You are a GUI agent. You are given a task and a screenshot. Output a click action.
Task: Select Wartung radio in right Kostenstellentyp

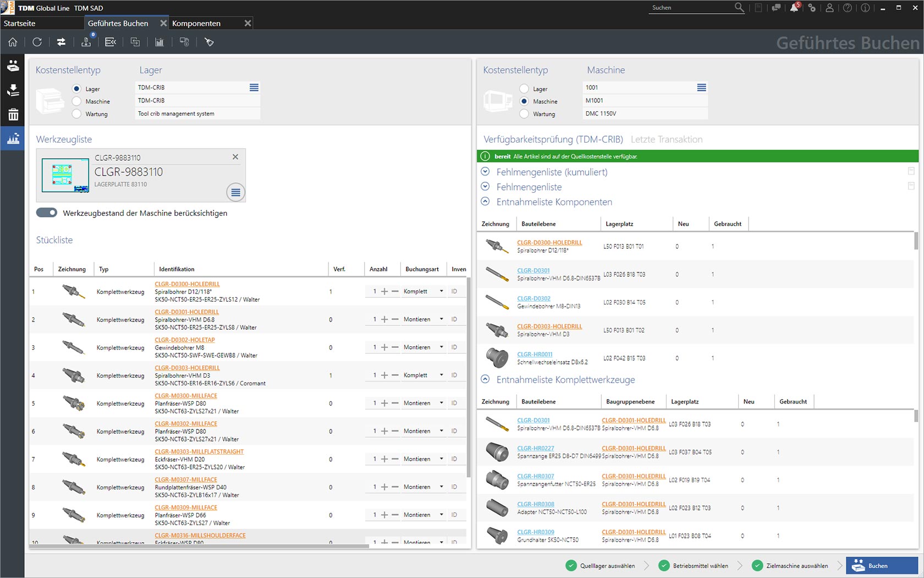(524, 114)
